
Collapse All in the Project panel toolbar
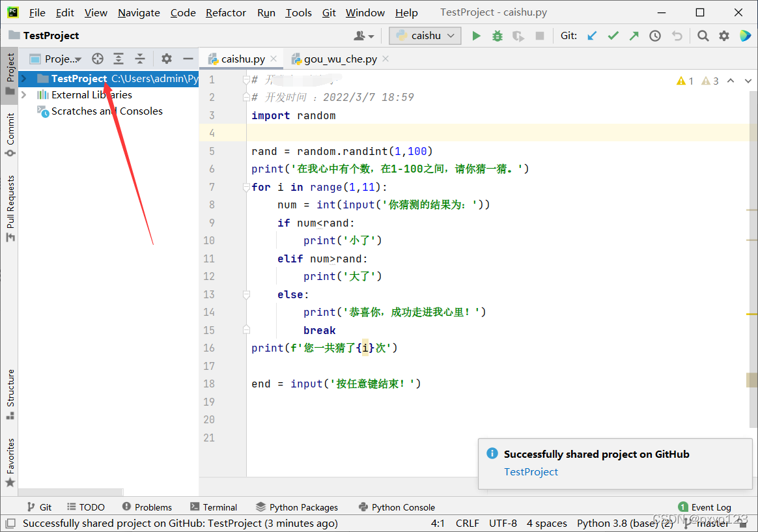pyautogui.click(x=139, y=59)
